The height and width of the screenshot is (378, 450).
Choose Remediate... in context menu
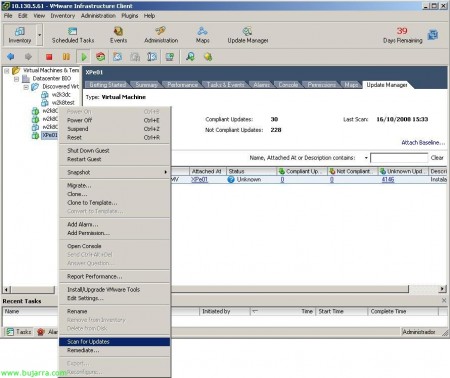(x=115, y=350)
